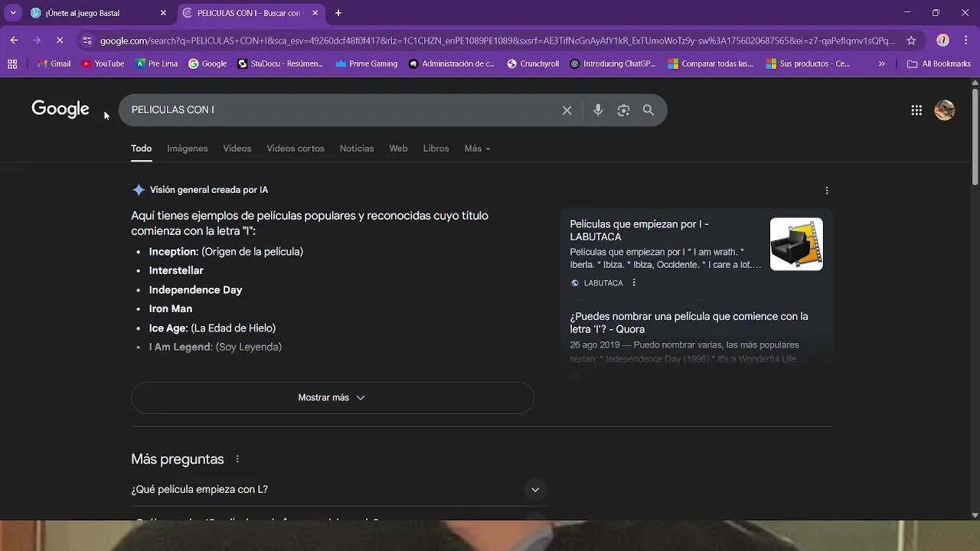Open the Gmail bookmark

54,64
